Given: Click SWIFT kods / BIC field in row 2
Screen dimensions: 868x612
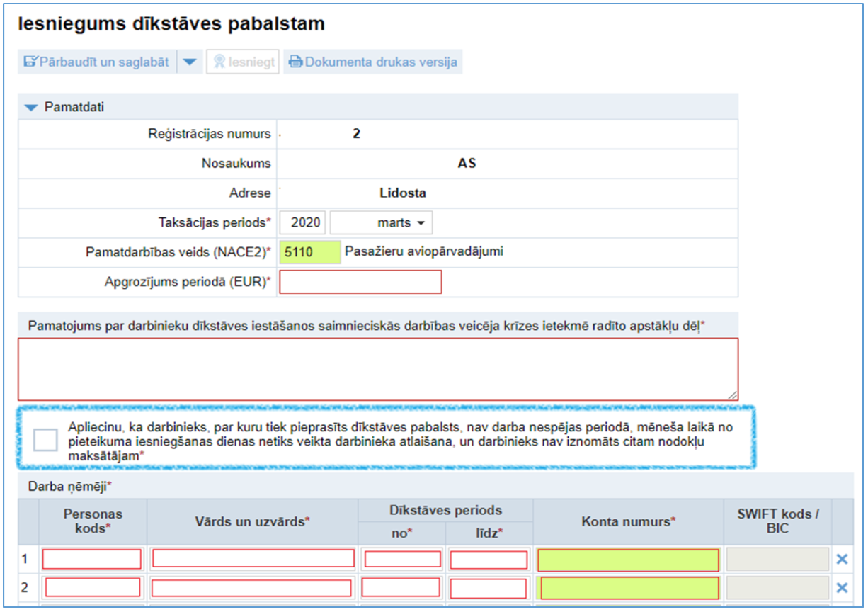Looking at the screenshot, I should click(777, 588).
